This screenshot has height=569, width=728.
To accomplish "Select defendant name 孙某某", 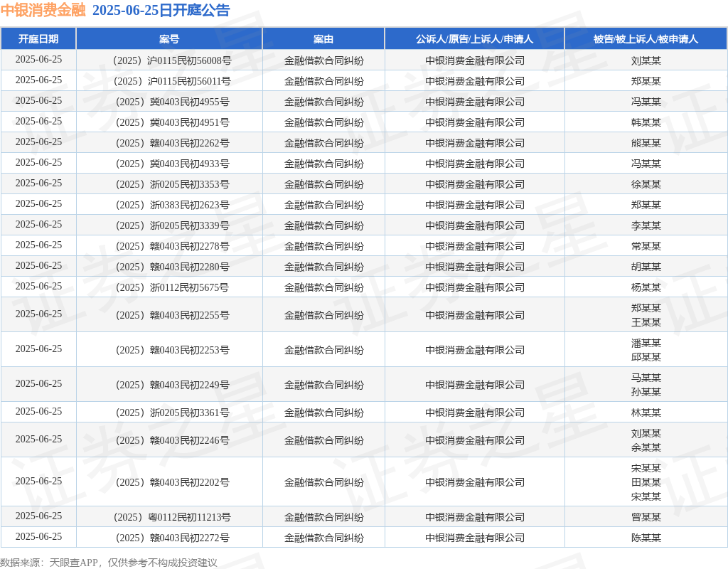I will point(646,392).
